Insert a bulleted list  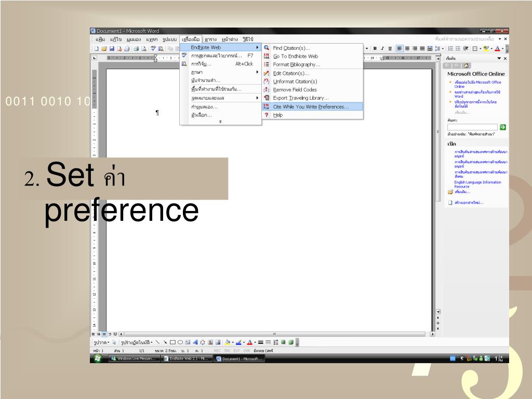click(x=458, y=48)
